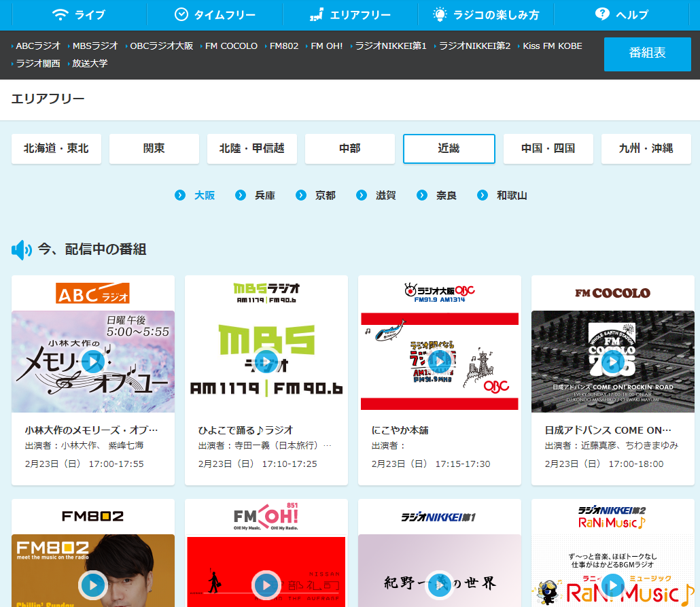Click the ラジオNIKKEI第2 RaNi Music logo
Screen dimensions: 700x607
[x=612, y=517]
